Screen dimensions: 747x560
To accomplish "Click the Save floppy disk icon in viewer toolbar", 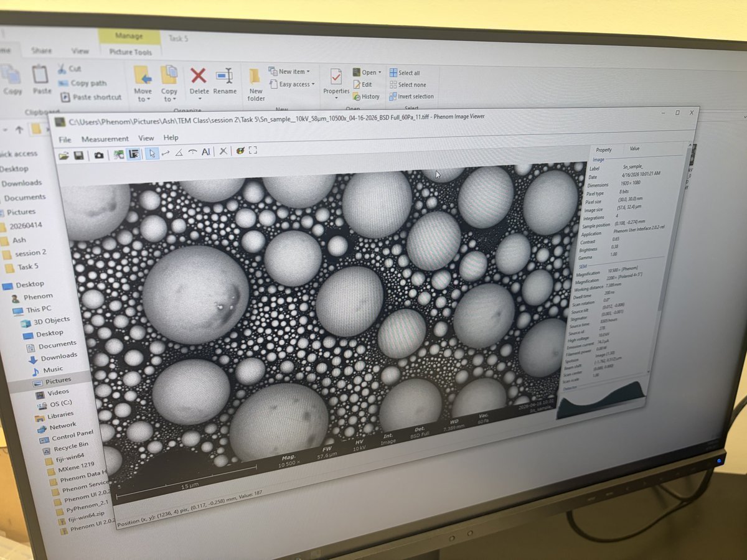I will (x=78, y=155).
